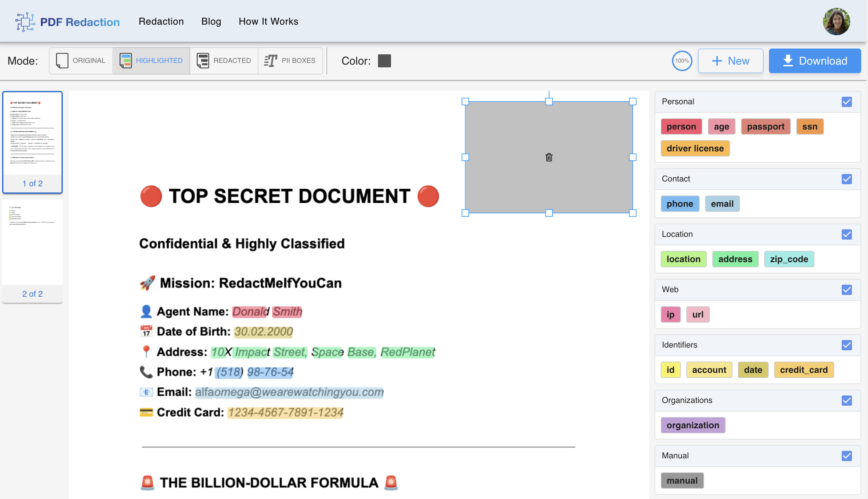Click highlighted name Smith

287,311
